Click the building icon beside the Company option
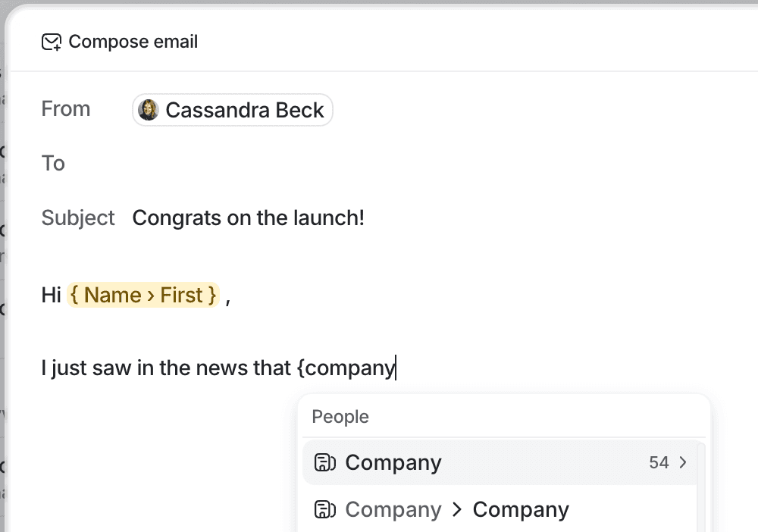The image size is (758, 532). (324, 463)
